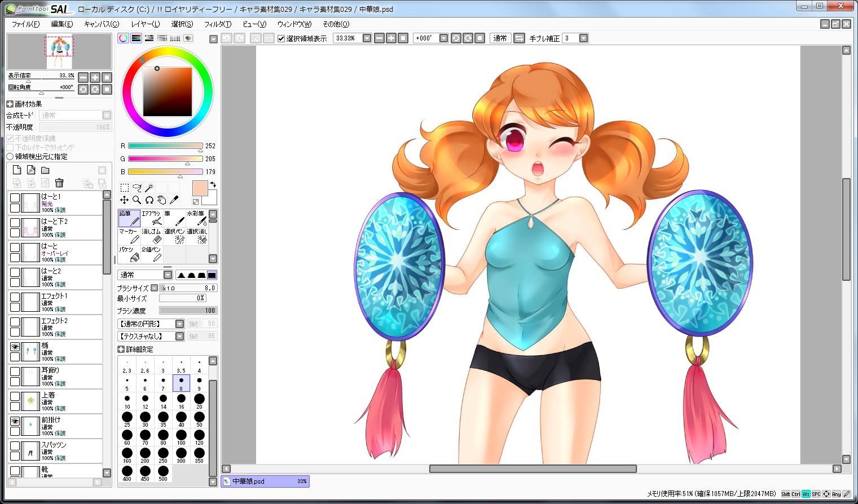Open the フィルタ menu

click(217, 24)
